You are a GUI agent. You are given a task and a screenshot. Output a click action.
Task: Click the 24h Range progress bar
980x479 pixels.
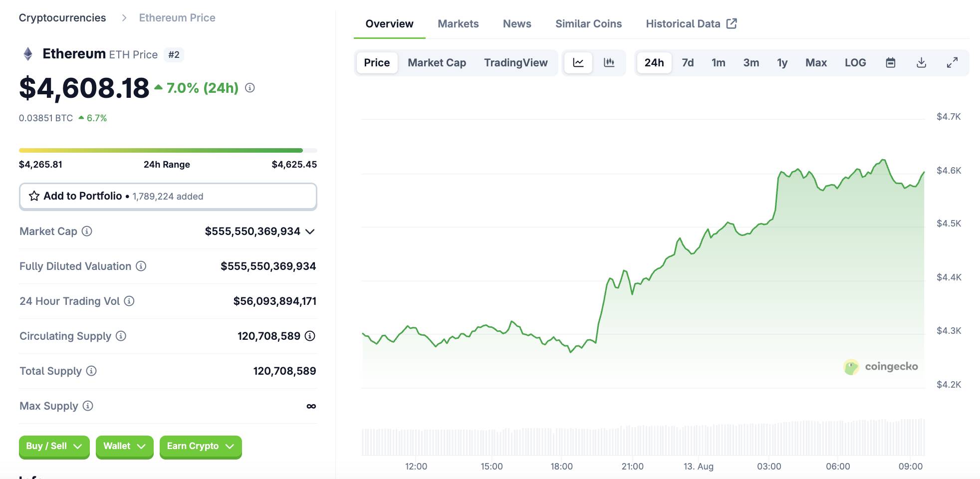click(168, 150)
